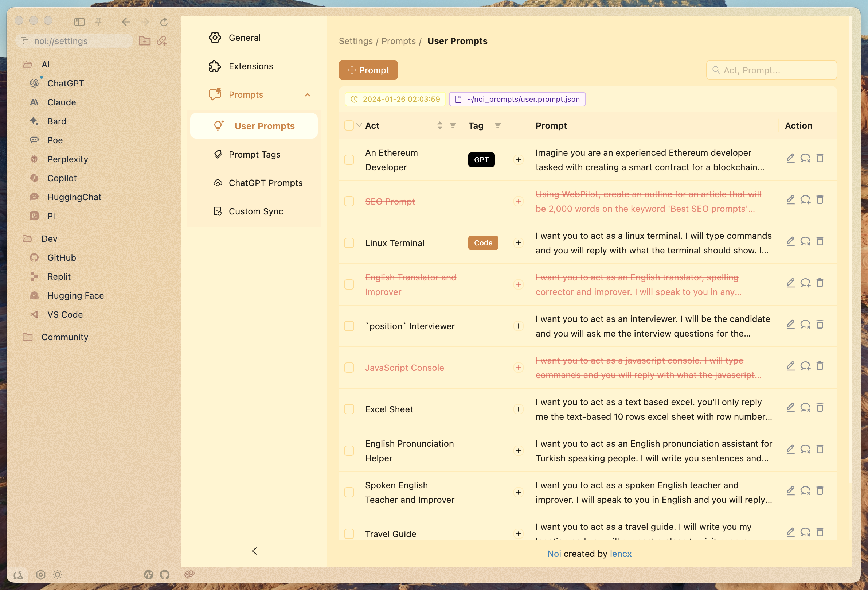Click the Act column filter funnel icon
Image resolution: width=868 pixels, height=590 pixels.
click(x=453, y=125)
